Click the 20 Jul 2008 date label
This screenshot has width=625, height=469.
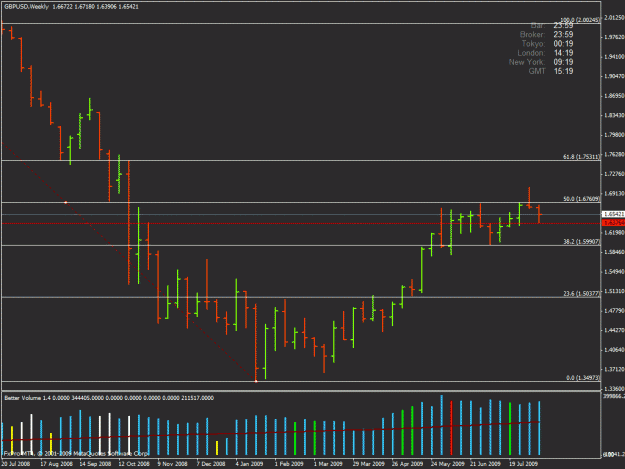tap(16, 464)
